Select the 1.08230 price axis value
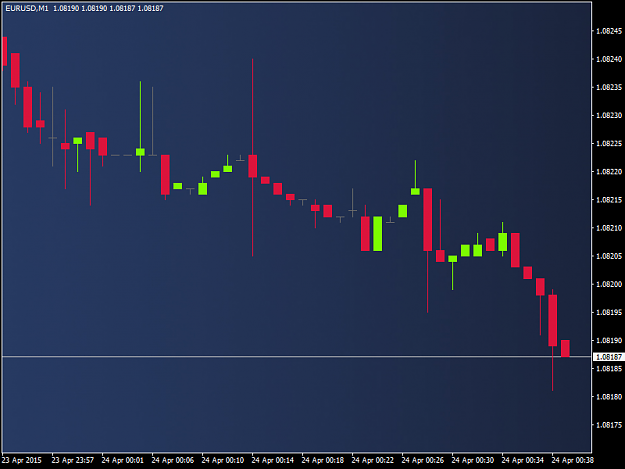Viewport: 625px width, 469px height. (609, 116)
